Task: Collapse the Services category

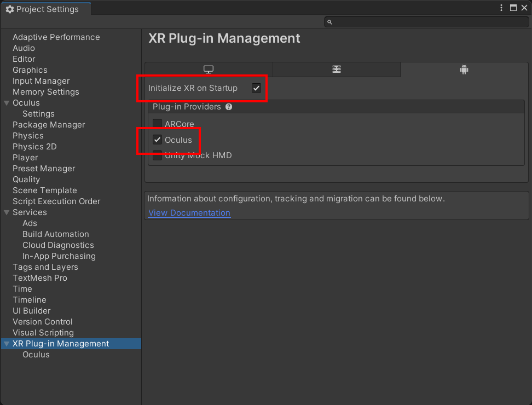Action: click(x=7, y=212)
